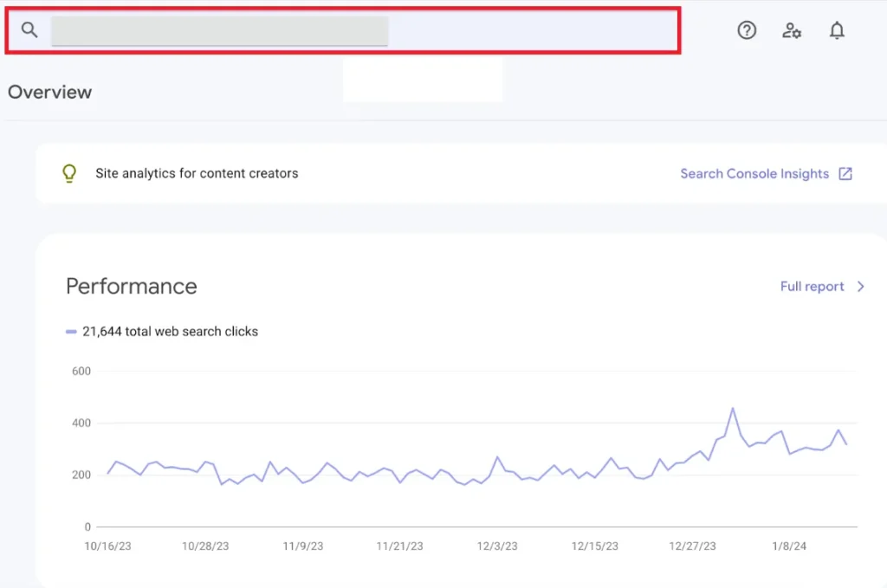
Task: Click the 12/15/23 date axis label
Action: 594,546
